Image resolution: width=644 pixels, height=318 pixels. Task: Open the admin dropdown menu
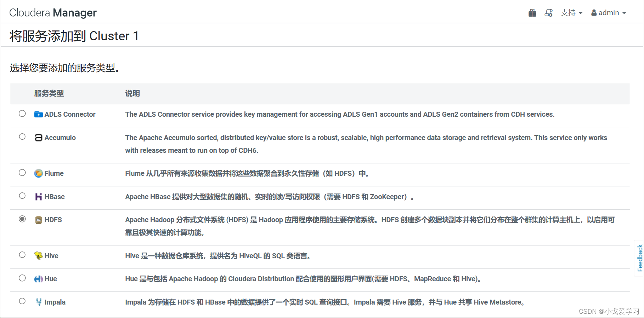click(x=609, y=13)
